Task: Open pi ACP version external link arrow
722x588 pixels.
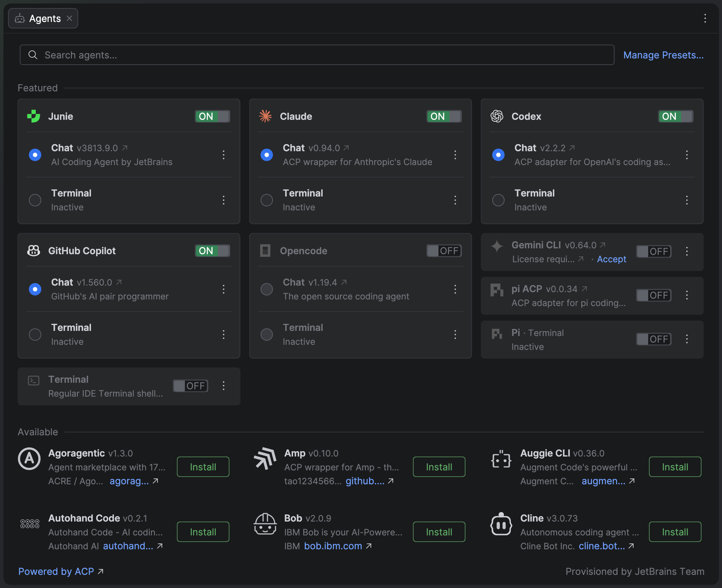Action: [x=584, y=289]
